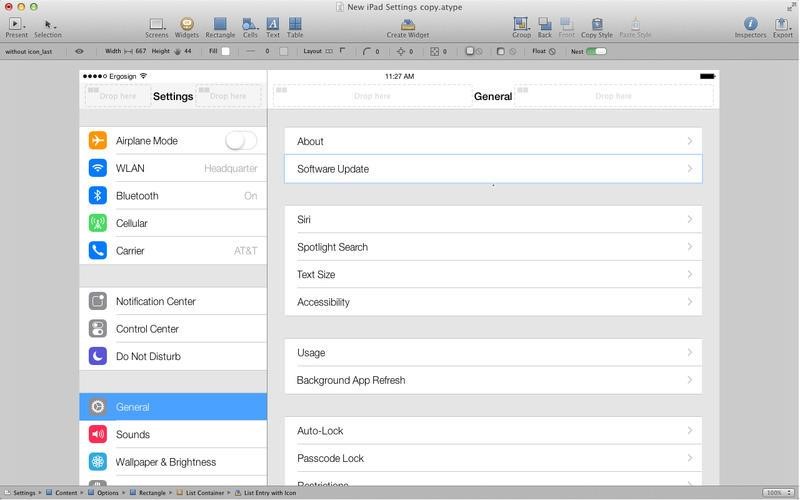Screen dimensions: 800x500
Task: Toggle the Nest switch
Action: [x=596, y=51]
